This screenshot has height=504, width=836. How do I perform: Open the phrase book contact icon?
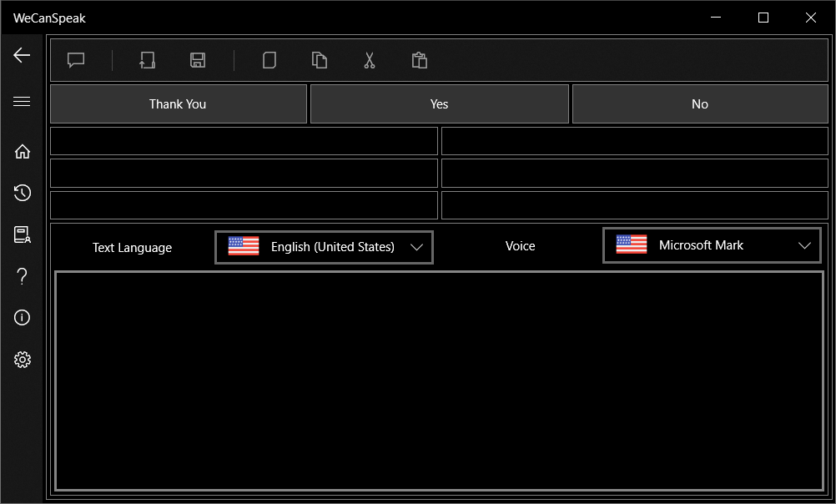22,234
